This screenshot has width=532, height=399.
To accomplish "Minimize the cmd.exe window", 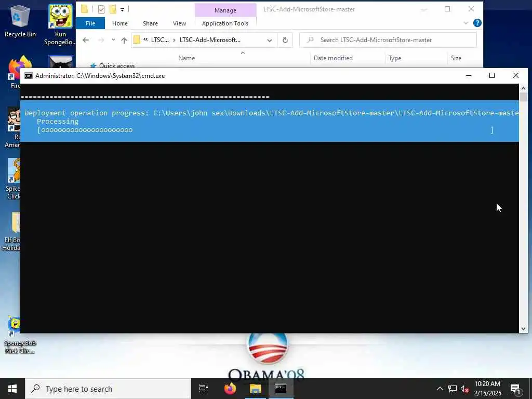I will (x=469, y=75).
